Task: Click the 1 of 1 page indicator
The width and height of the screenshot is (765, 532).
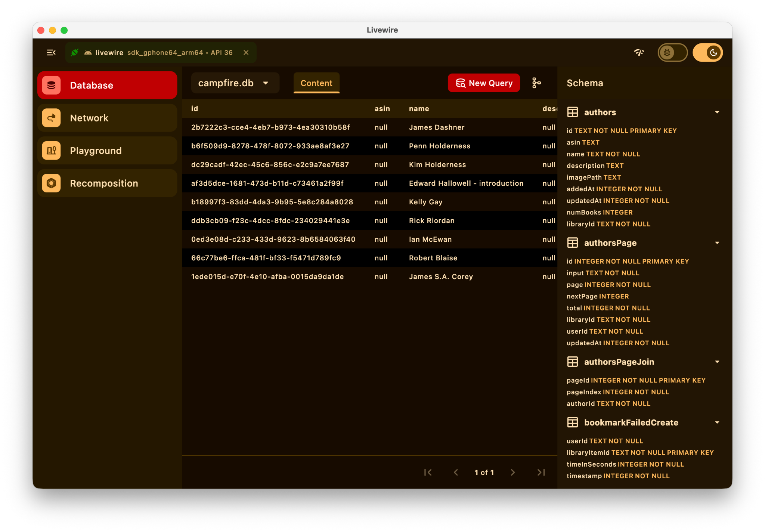Action: click(x=484, y=473)
